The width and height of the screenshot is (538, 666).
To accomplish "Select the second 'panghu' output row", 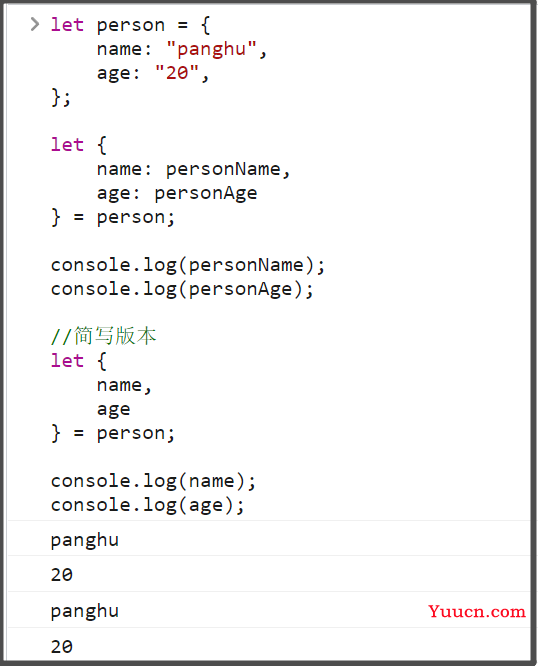I will click(x=269, y=610).
